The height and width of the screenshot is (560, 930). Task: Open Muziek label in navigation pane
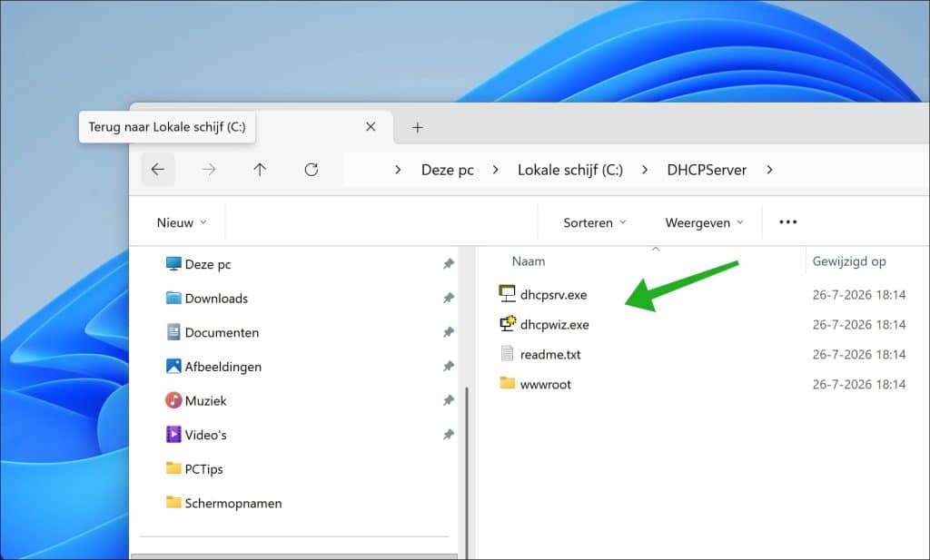pos(206,400)
